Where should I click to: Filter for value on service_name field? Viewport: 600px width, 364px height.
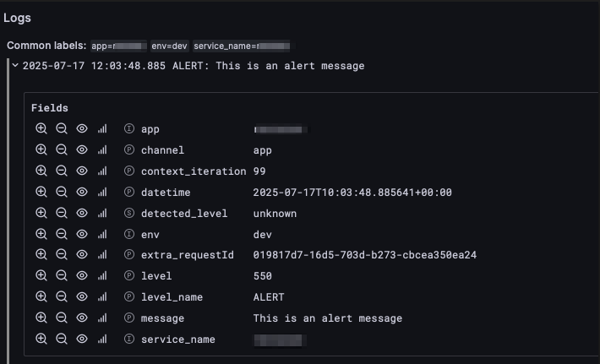(x=41, y=340)
